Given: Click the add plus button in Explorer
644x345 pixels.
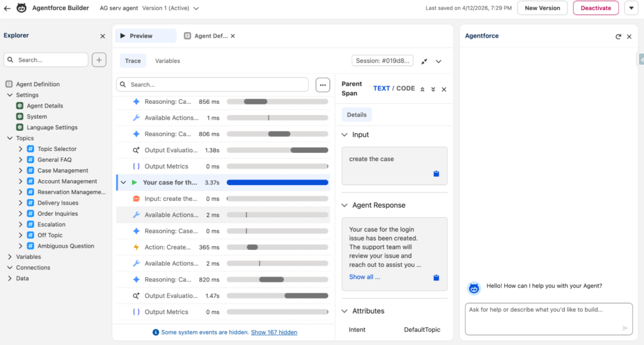Looking at the screenshot, I should click(99, 60).
